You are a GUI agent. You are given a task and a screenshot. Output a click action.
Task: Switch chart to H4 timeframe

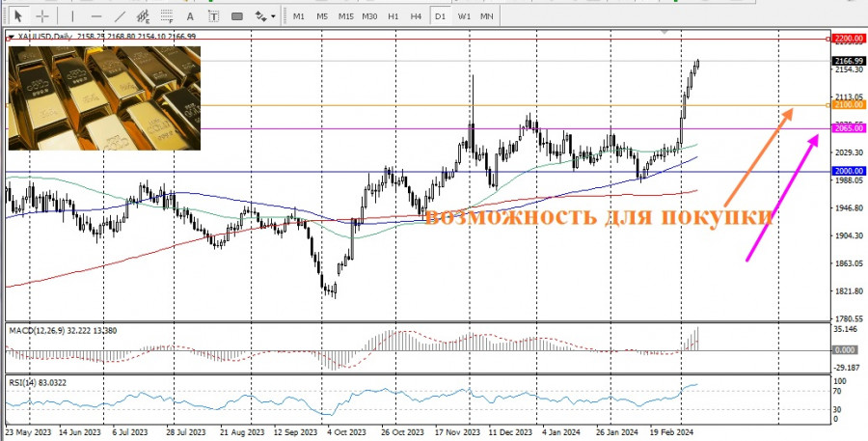click(417, 16)
